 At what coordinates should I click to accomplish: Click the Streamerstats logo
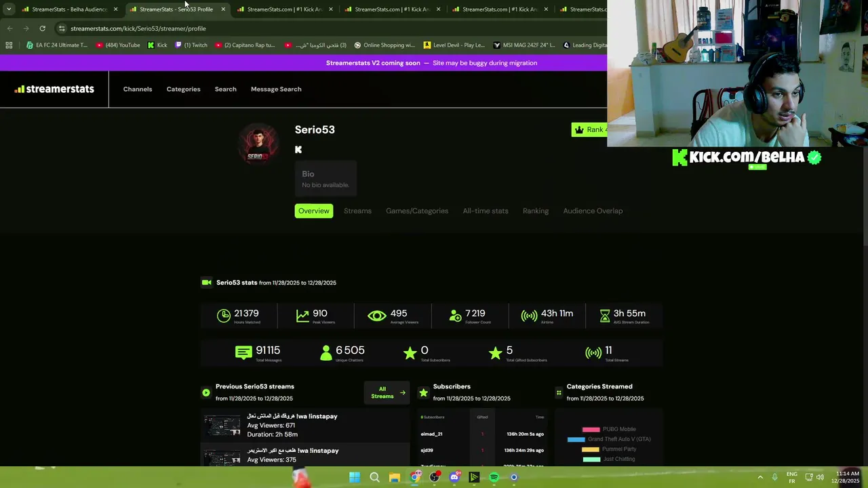click(54, 89)
